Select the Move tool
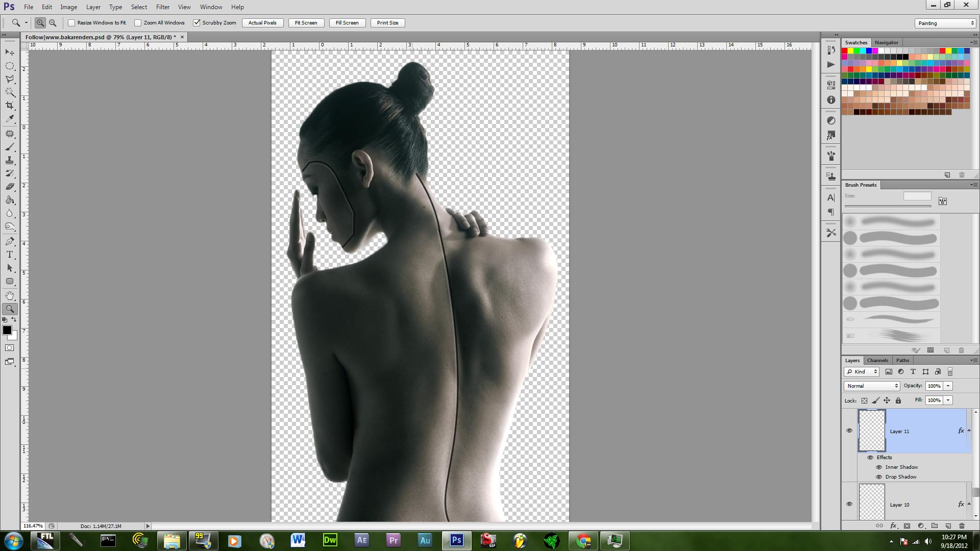 click(x=10, y=53)
